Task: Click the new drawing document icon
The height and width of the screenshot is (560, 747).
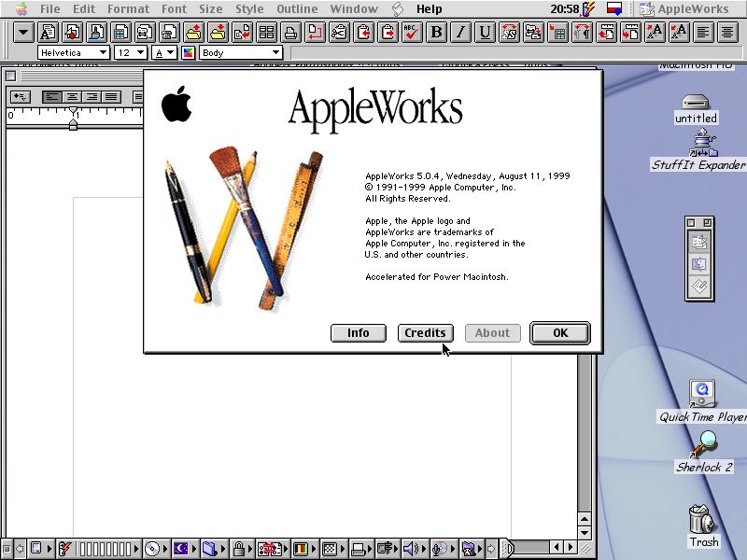Action: tap(72, 33)
